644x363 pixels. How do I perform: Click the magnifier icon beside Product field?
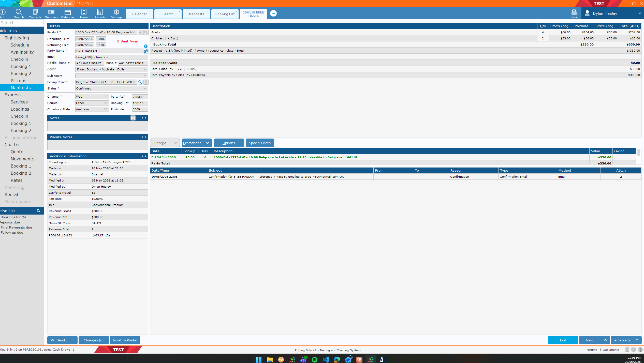146,32
